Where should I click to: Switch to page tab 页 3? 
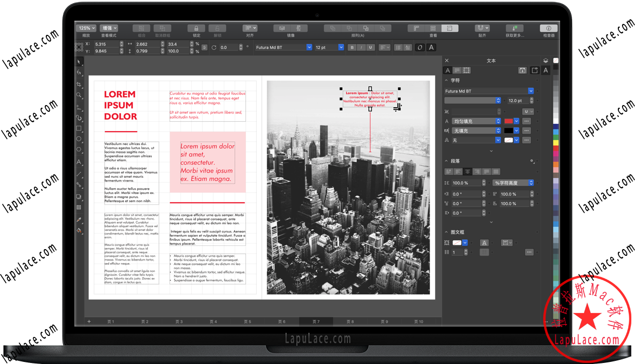pyautogui.click(x=179, y=322)
